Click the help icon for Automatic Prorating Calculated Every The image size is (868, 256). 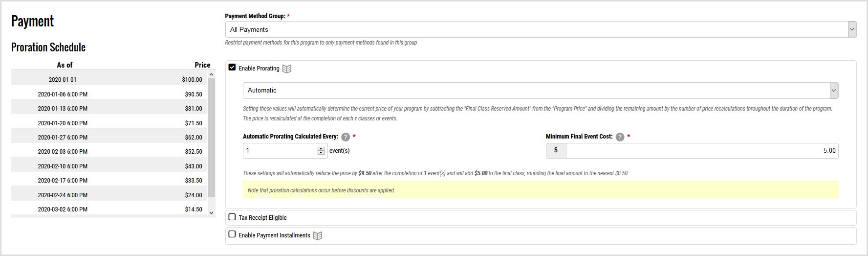pos(346,137)
